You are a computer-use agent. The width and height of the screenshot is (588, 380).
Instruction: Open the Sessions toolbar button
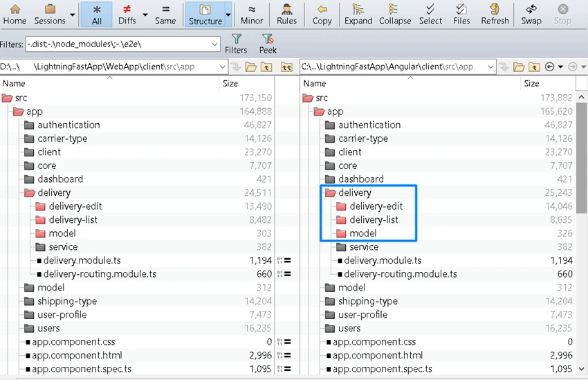click(50, 15)
